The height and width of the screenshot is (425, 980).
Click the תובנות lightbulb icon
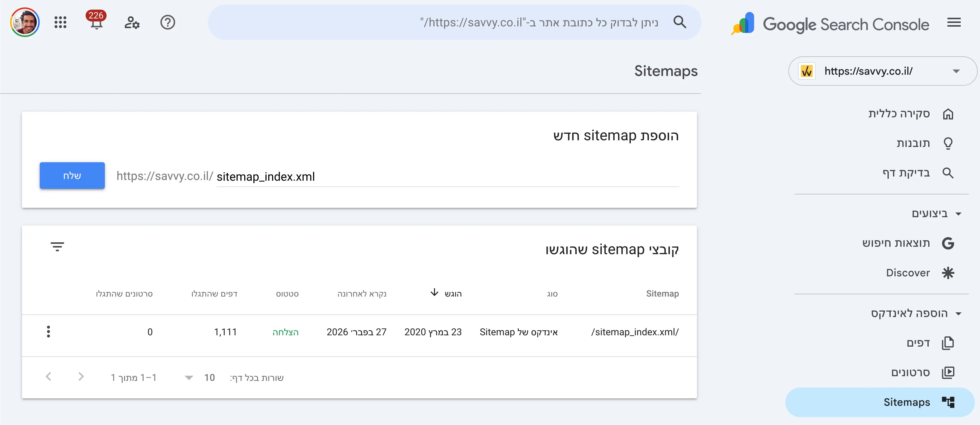[948, 143]
